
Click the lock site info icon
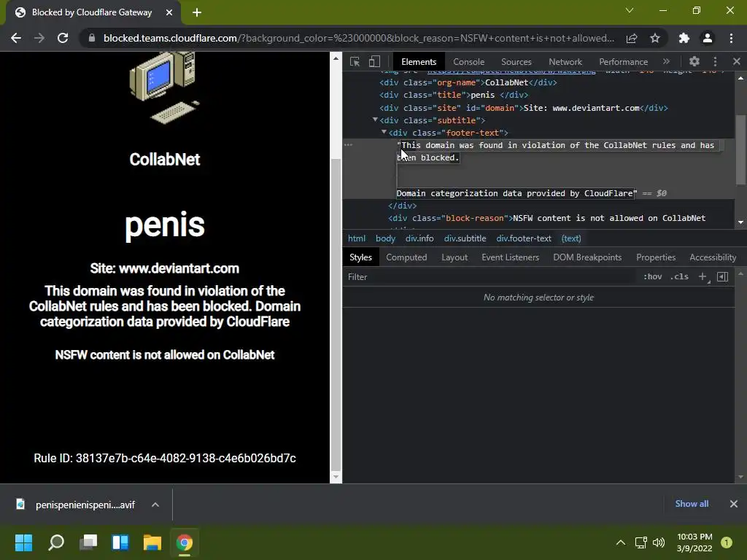(92, 38)
